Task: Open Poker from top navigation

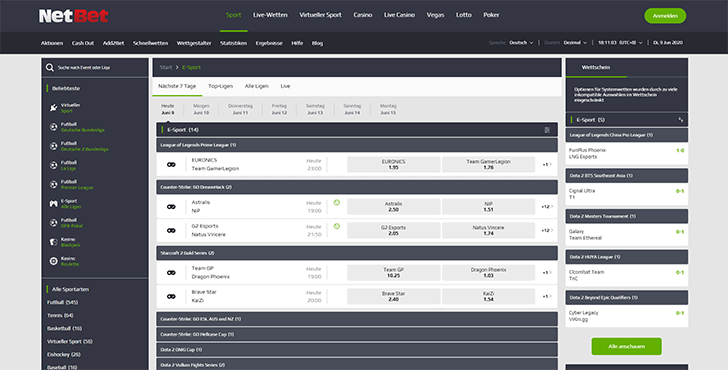Action: tap(491, 15)
